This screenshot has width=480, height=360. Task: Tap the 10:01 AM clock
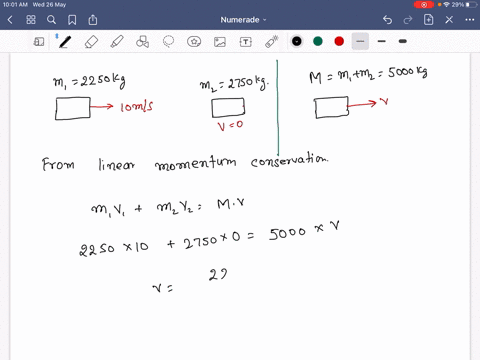[15, 5]
